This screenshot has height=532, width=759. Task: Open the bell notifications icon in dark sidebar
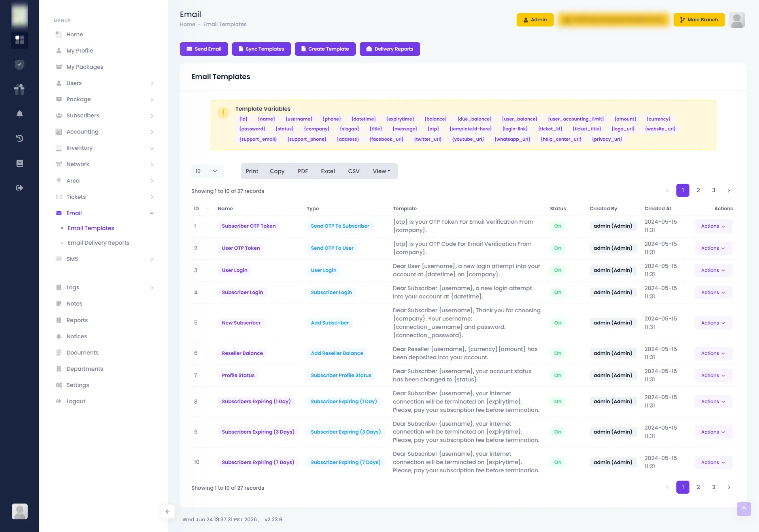[x=19, y=114]
